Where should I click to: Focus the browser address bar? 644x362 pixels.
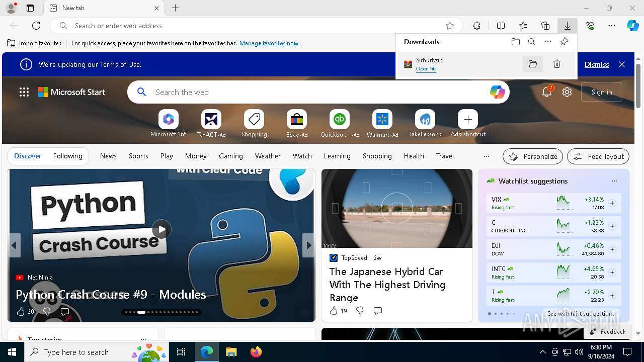point(256,26)
